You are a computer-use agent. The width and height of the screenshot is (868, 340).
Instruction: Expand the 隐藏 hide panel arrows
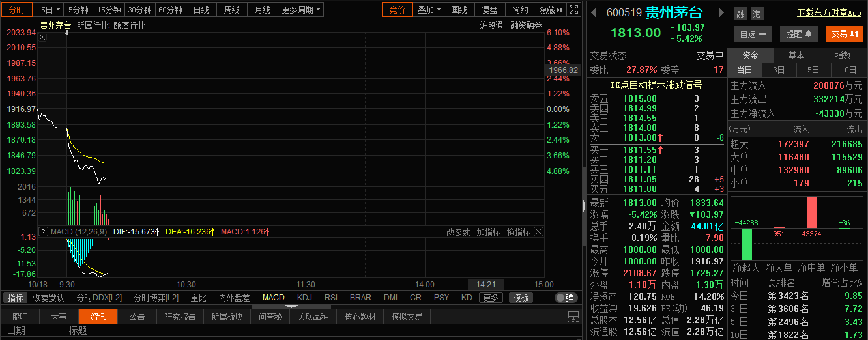pos(551,10)
